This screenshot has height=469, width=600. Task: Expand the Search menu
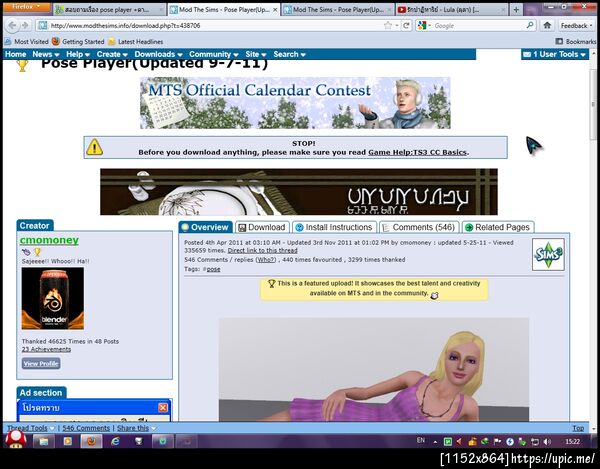tap(289, 54)
